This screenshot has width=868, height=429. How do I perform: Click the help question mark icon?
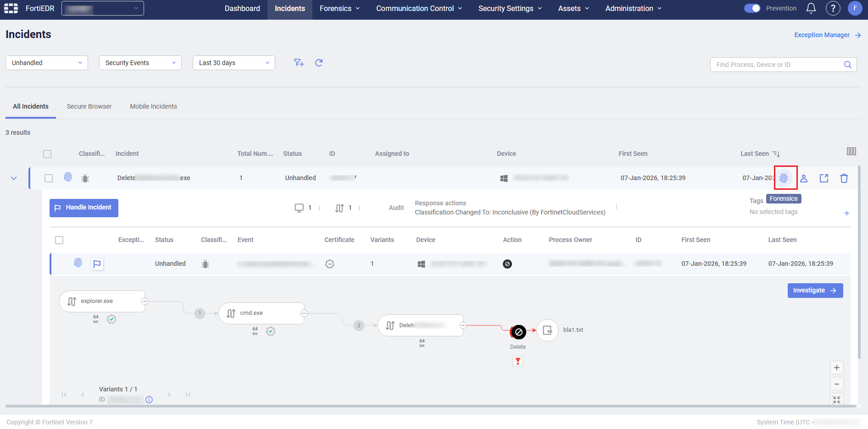833,8
